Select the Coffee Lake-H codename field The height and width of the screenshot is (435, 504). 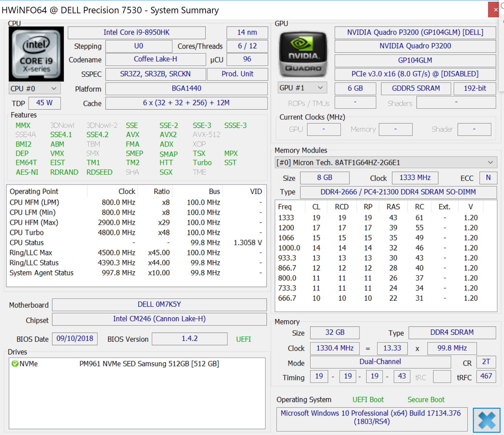156,59
